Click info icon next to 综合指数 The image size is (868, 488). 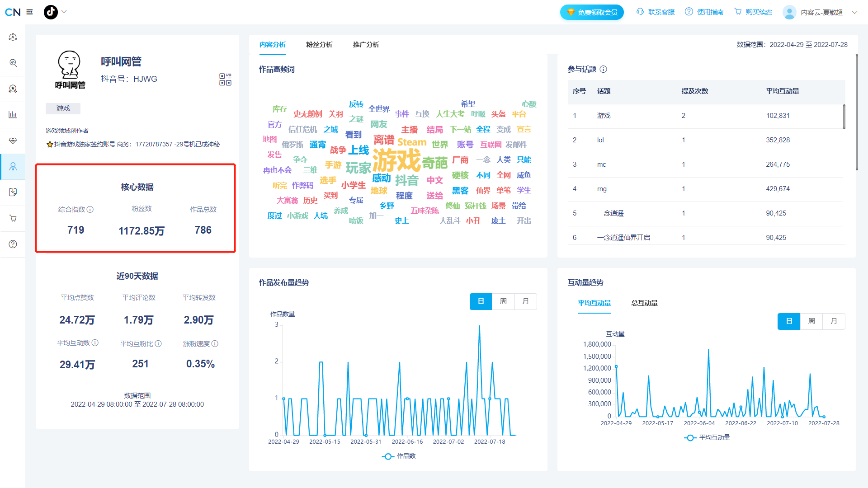pos(90,210)
